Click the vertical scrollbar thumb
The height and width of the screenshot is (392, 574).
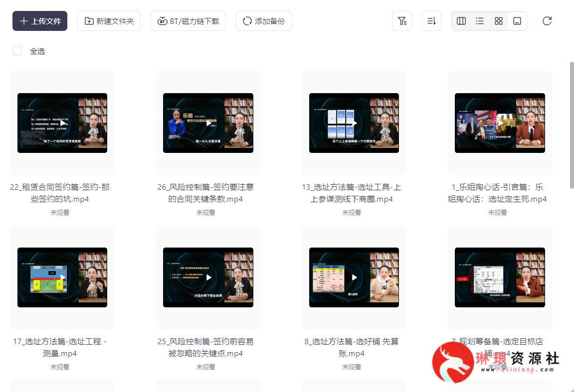point(572,126)
